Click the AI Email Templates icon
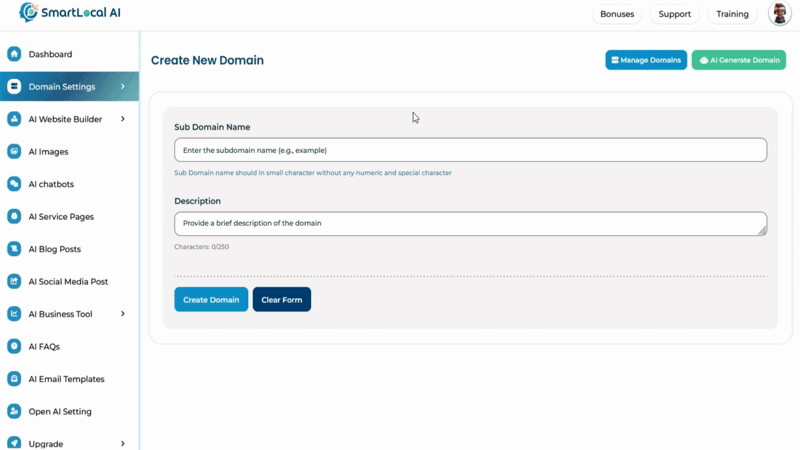 pos(14,379)
